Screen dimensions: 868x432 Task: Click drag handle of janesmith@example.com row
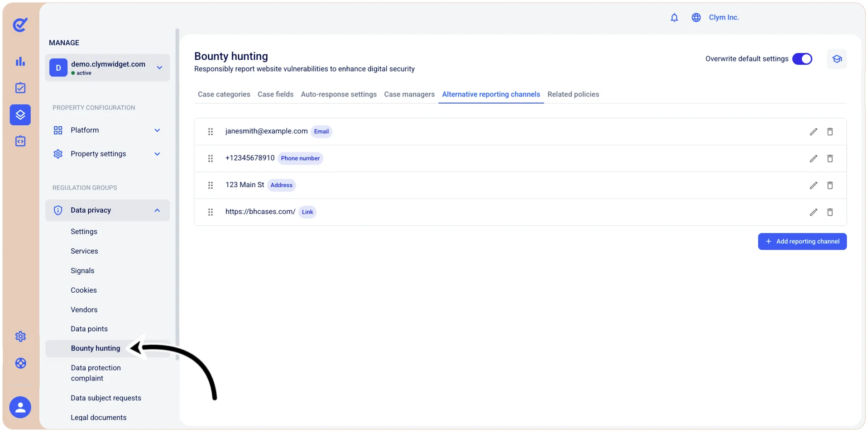click(x=211, y=132)
